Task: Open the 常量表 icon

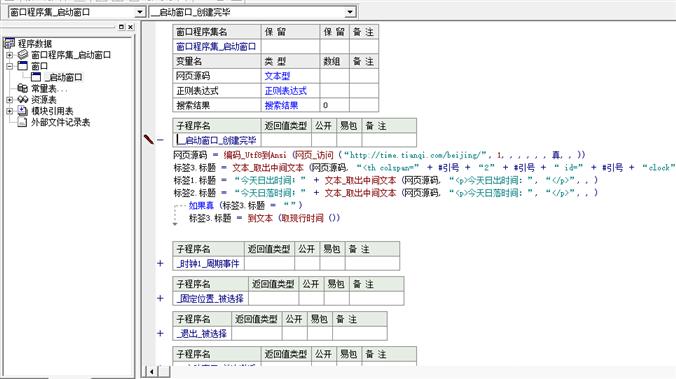Action: tap(23, 88)
